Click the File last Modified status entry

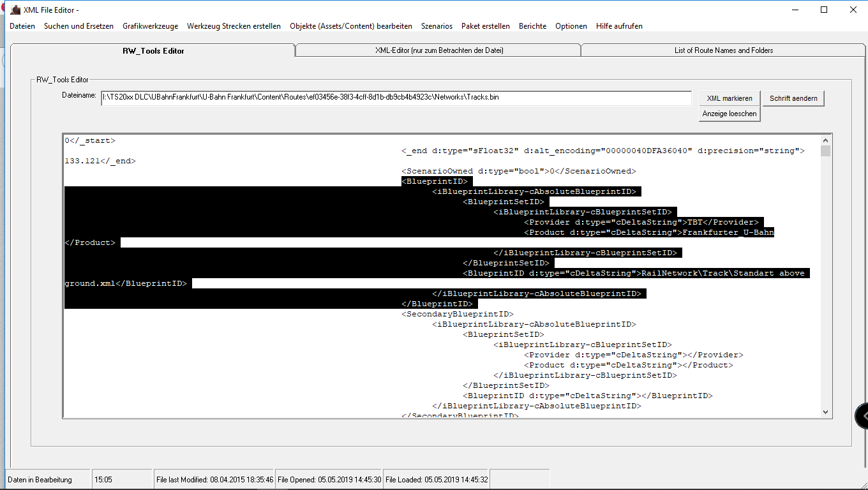214,480
